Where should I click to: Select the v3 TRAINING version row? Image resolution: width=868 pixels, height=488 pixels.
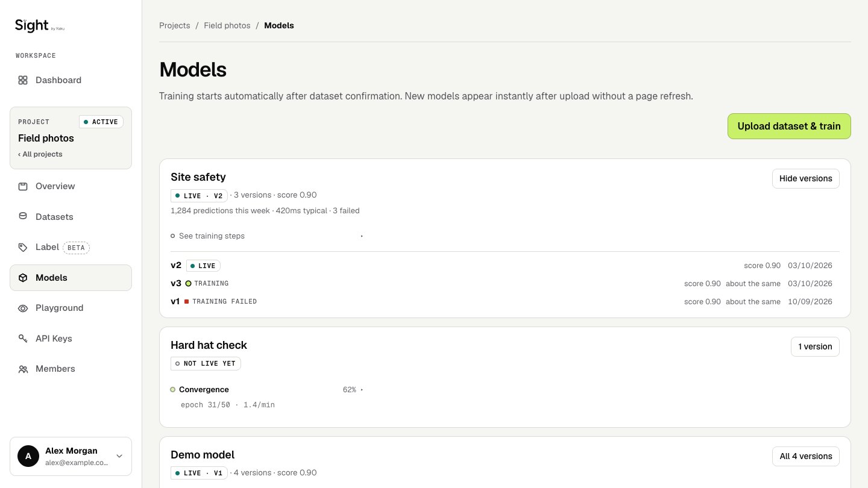(x=505, y=283)
